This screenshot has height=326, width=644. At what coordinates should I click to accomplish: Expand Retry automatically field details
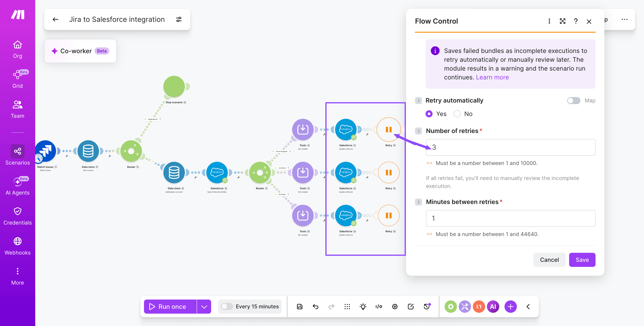tap(418, 100)
